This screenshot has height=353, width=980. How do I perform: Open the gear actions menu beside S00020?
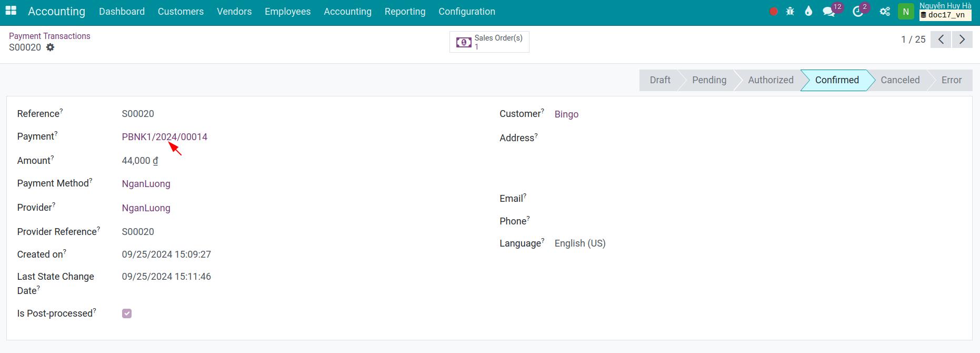(x=50, y=47)
